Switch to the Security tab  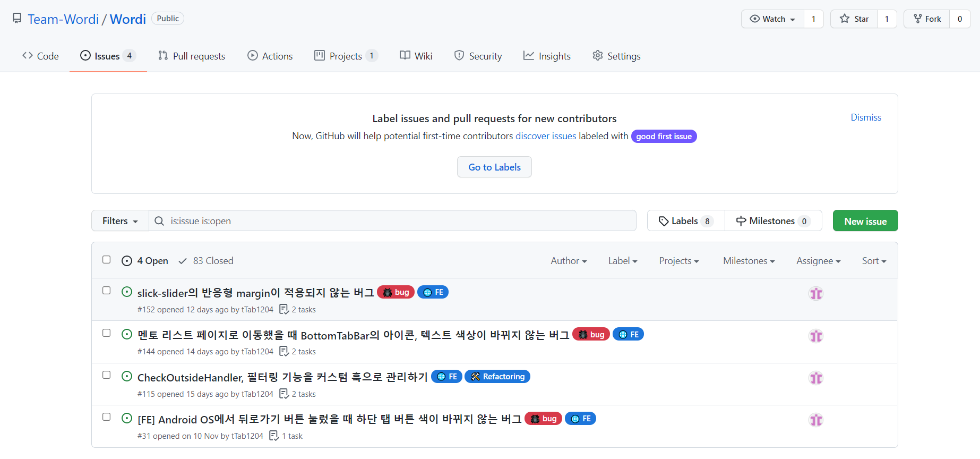click(478, 56)
